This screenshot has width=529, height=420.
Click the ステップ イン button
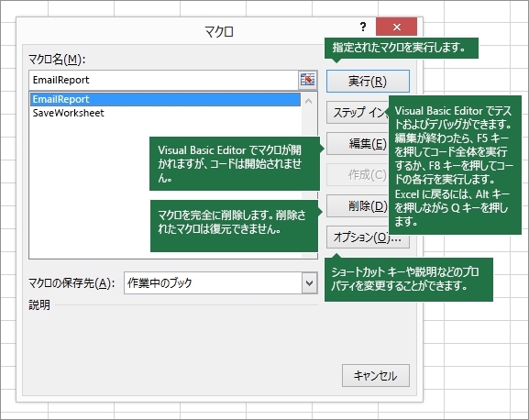(358, 113)
